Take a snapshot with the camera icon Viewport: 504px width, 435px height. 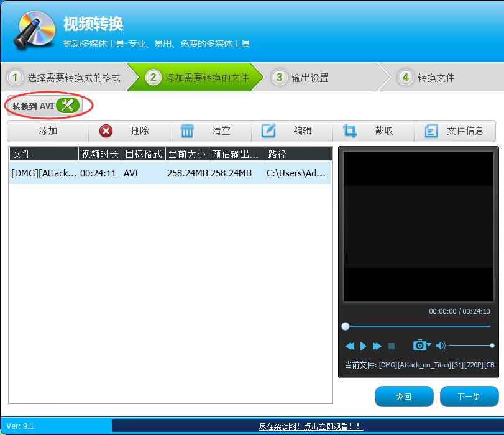419,346
